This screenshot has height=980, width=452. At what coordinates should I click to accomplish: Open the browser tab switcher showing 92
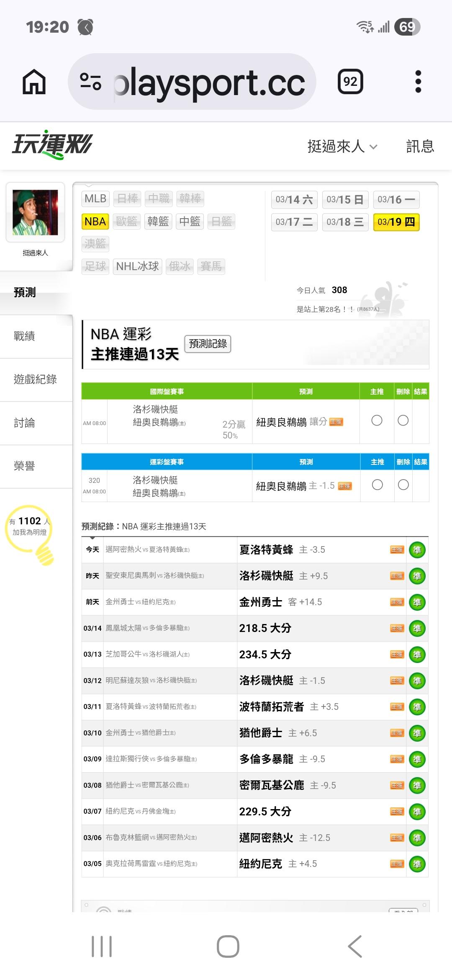tap(350, 82)
